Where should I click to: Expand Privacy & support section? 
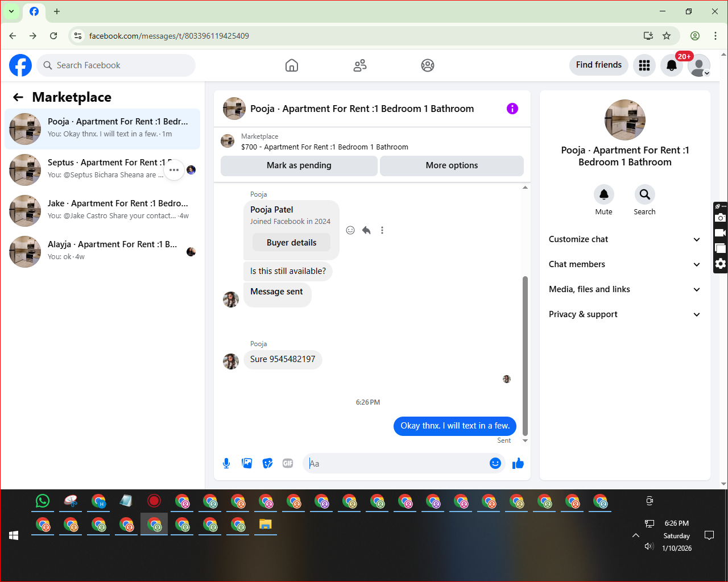click(x=624, y=314)
